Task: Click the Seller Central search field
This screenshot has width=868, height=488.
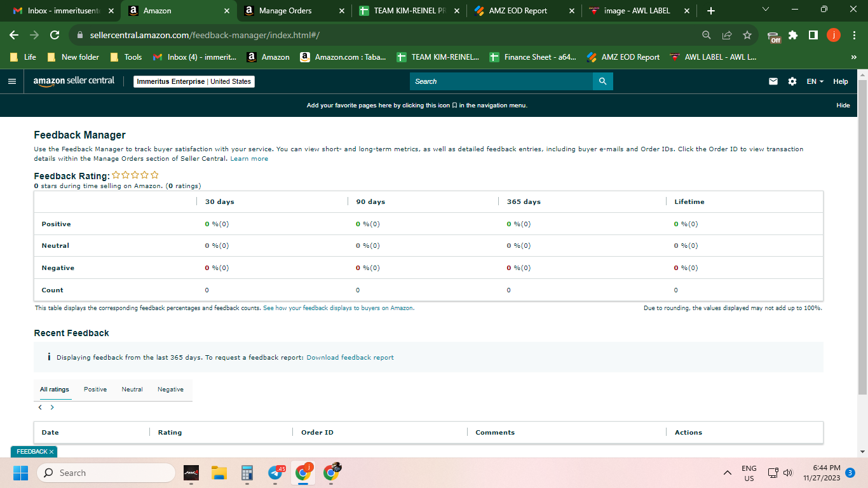Action: click(501, 81)
